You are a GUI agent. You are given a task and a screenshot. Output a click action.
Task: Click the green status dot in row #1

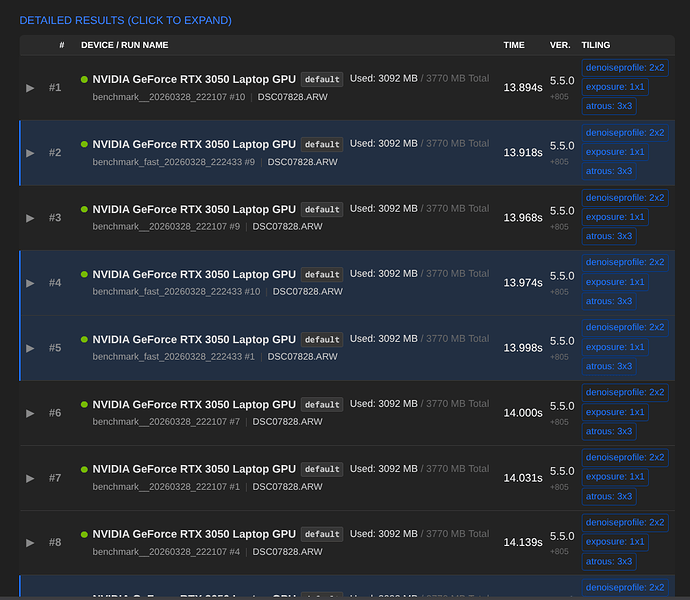(x=84, y=79)
